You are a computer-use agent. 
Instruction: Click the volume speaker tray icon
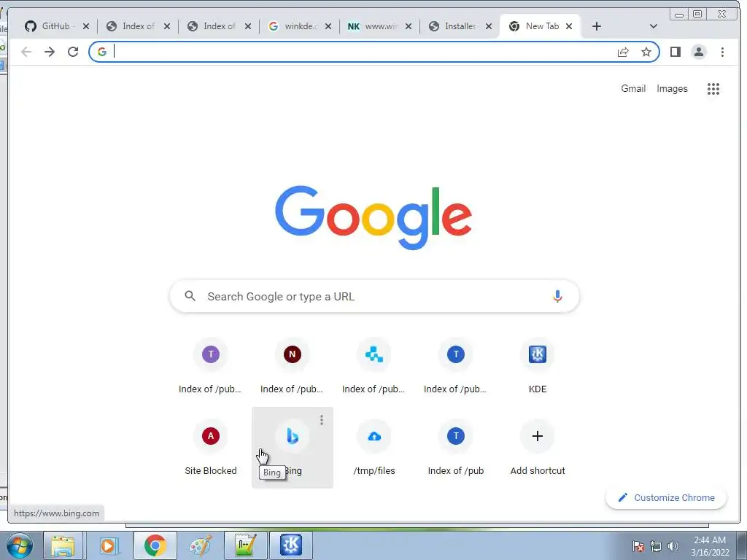click(673, 546)
